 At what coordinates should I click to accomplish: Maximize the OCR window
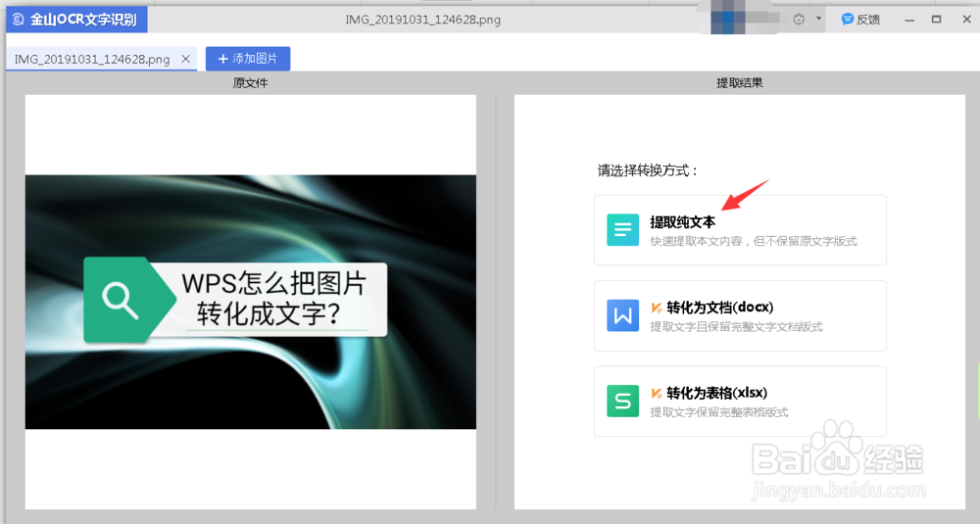936,20
